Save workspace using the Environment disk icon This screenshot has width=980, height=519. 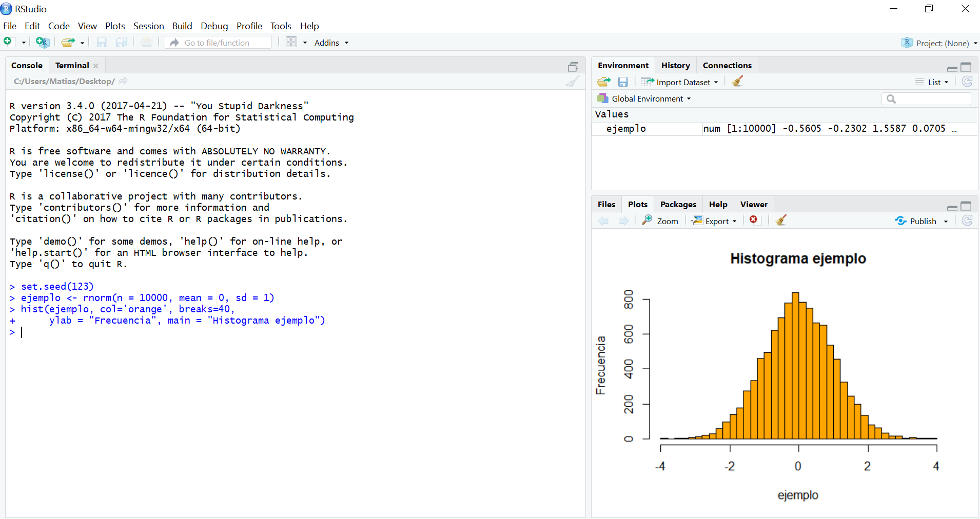623,82
